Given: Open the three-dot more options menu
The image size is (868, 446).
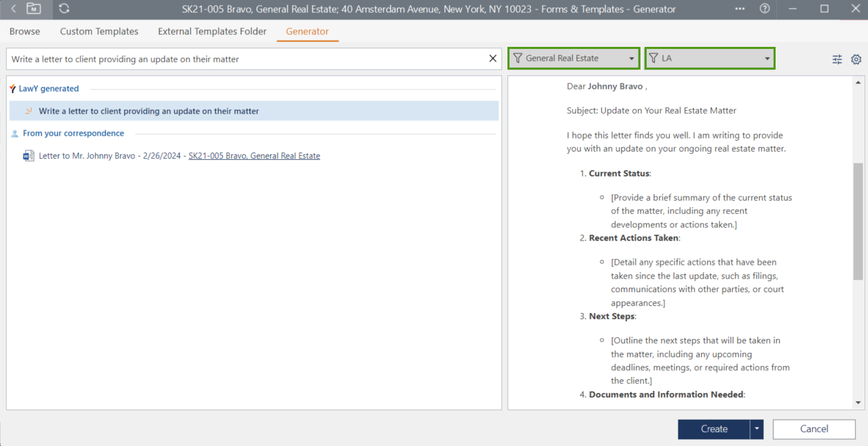Looking at the screenshot, I should coord(740,9).
